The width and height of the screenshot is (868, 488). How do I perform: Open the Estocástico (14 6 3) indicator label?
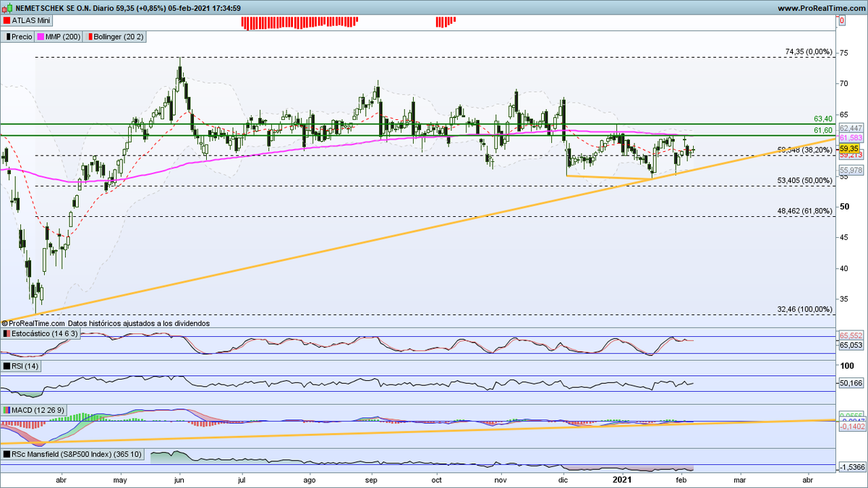[x=43, y=334]
